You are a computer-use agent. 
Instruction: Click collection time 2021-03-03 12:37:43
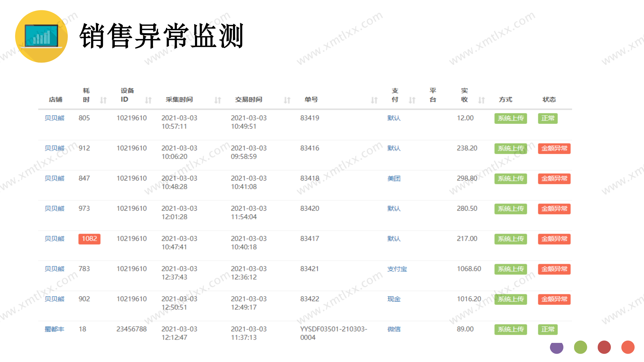coord(179,273)
